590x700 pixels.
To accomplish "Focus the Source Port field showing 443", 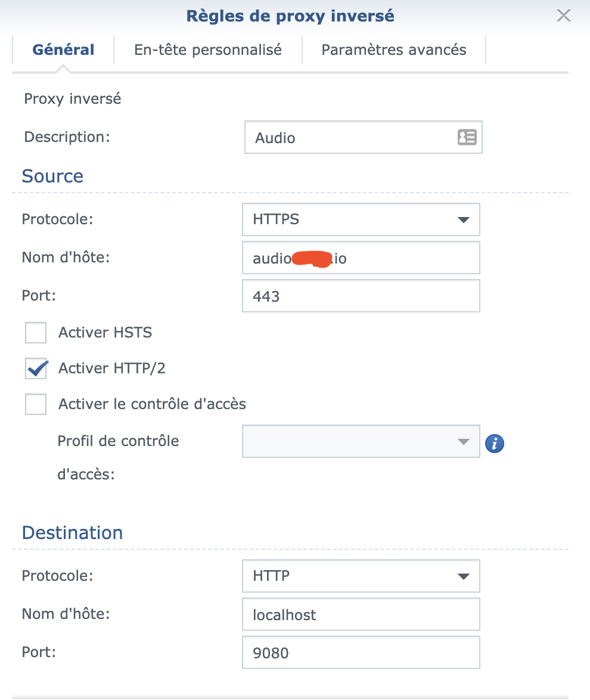I will tap(361, 296).
